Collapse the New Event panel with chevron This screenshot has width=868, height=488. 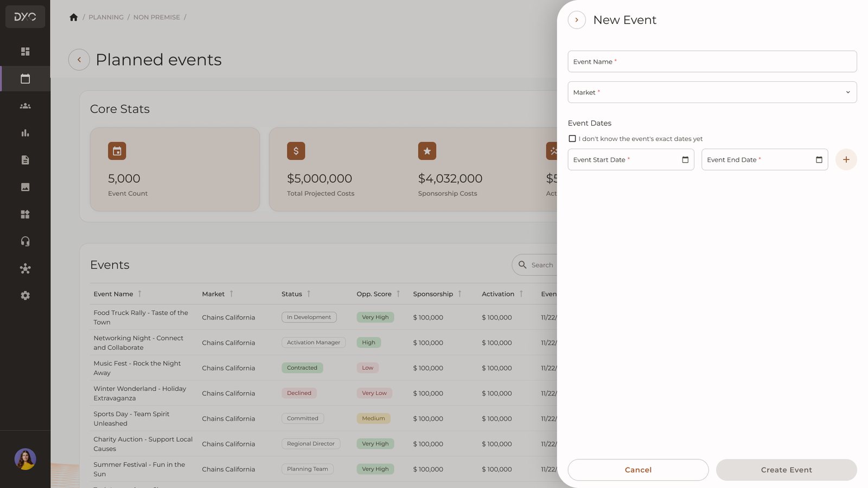coord(577,20)
